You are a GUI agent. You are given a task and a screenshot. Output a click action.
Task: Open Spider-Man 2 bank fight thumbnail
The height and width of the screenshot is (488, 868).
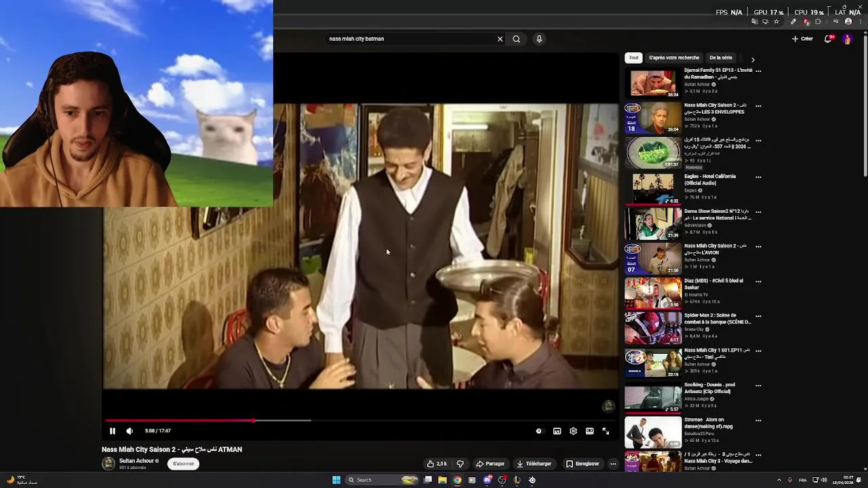pyautogui.click(x=653, y=327)
